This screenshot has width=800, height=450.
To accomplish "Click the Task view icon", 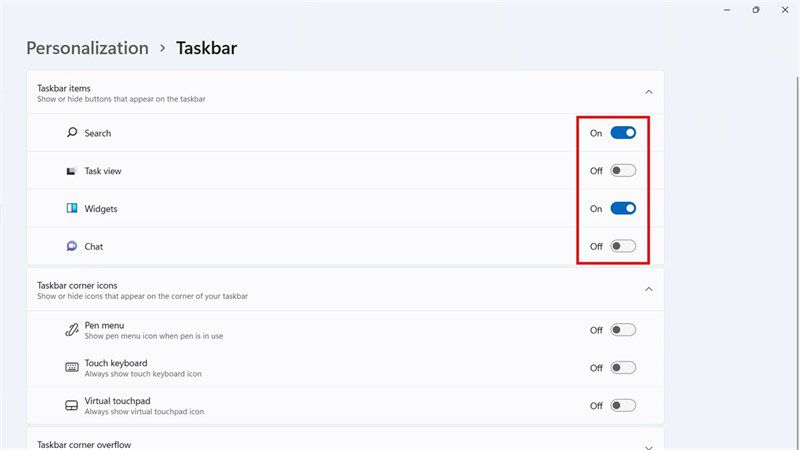I will pyautogui.click(x=71, y=171).
